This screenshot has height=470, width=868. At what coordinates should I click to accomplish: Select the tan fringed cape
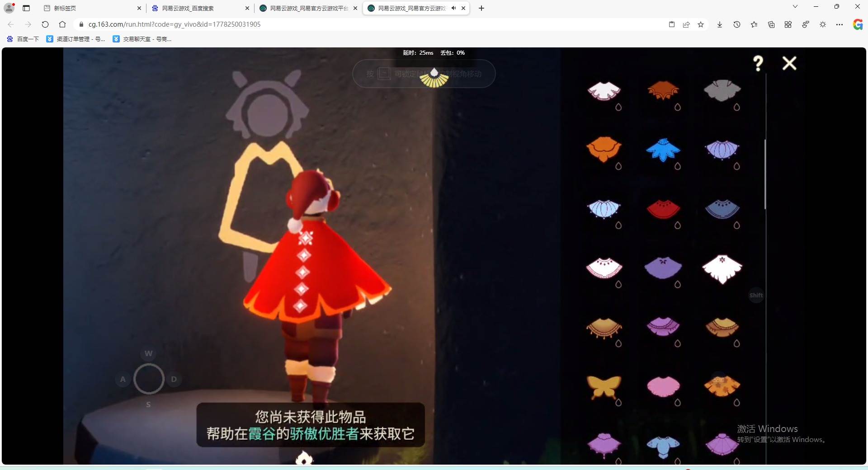pos(604,328)
